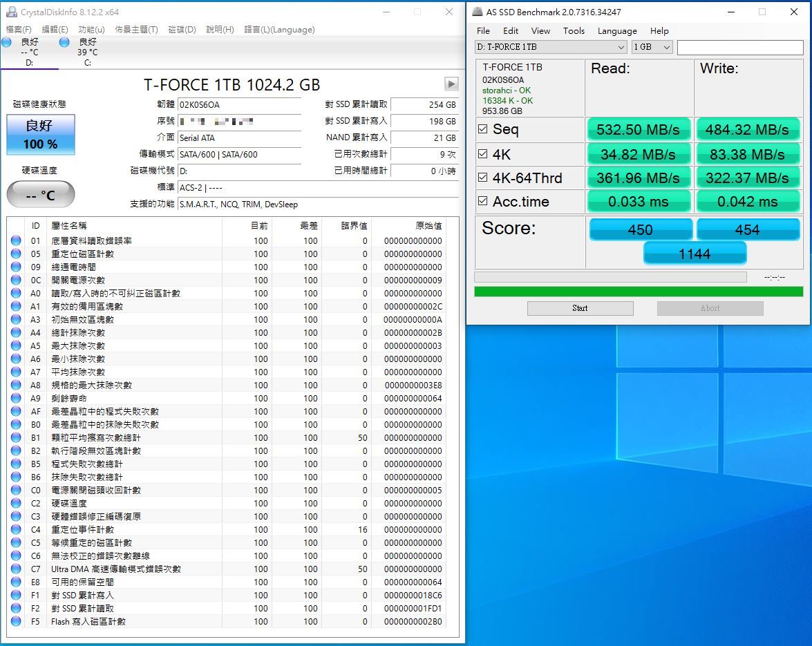Click status orb for attribute E8
The width and height of the screenshot is (812, 646).
[x=16, y=582]
